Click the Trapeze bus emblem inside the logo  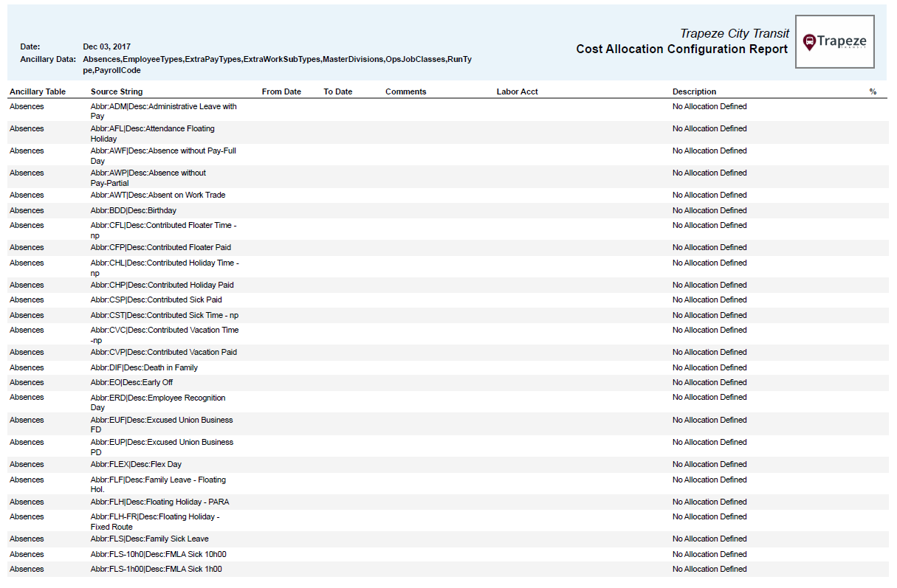(811, 41)
